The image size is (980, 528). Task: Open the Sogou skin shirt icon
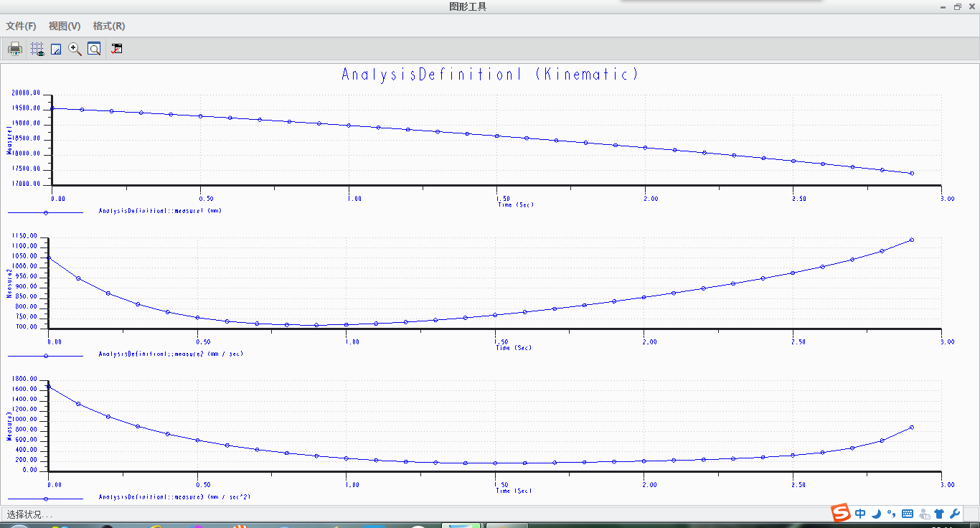pyautogui.click(x=939, y=514)
